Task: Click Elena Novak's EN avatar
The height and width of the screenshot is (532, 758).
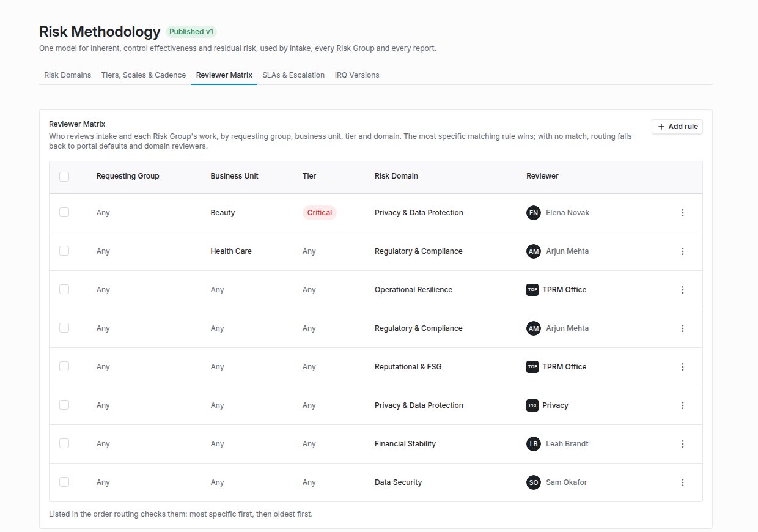Action: [534, 213]
